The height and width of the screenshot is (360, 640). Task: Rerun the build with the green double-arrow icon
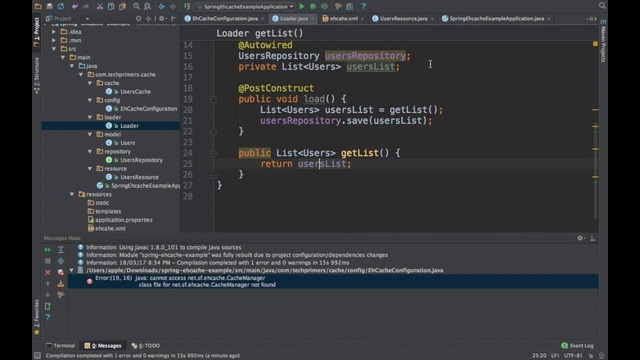click(x=48, y=250)
